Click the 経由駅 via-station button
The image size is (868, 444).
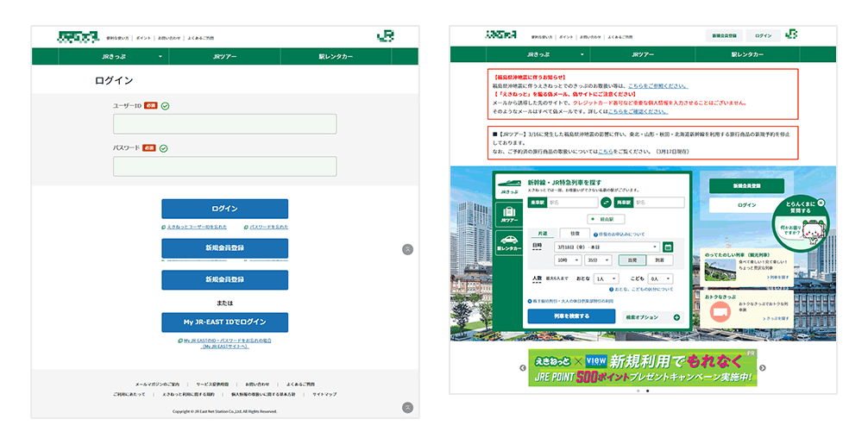tap(606, 219)
